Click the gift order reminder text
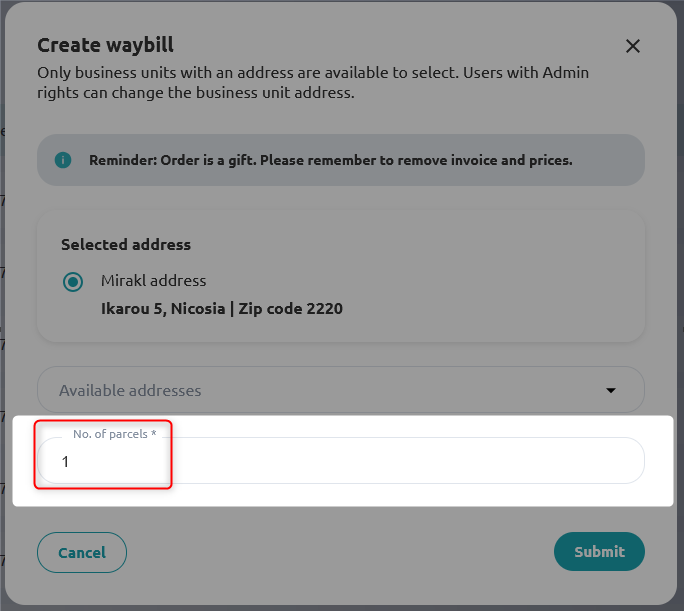684x611 pixels. point(330,160)
